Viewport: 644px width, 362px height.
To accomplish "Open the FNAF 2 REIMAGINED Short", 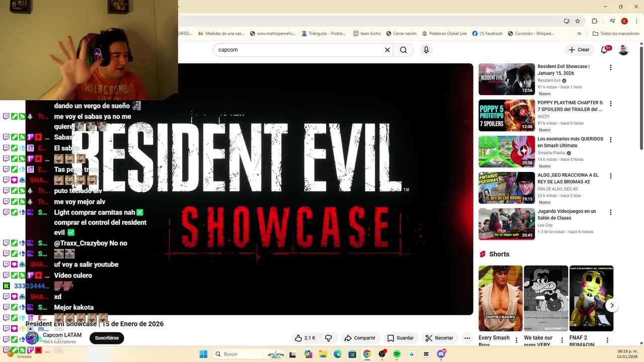I will pyautogui.click(x=591, y=298).
